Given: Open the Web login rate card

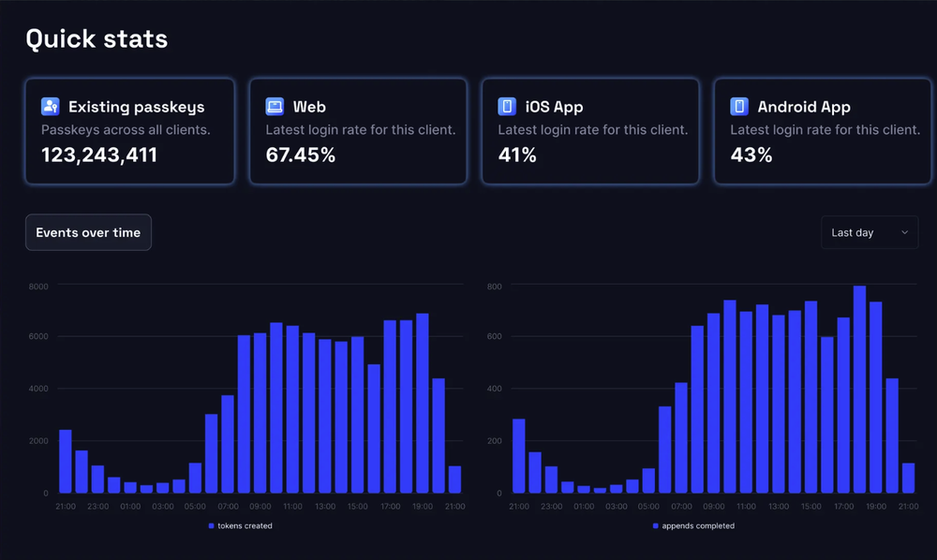Looking at the screenshot, I should click(x=358, y=131).
